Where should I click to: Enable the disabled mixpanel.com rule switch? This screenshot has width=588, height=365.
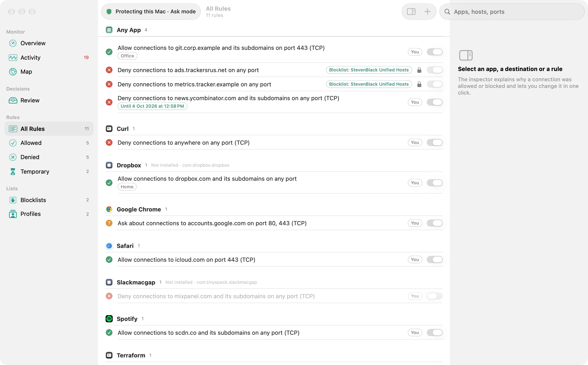[x=434, y=296]
